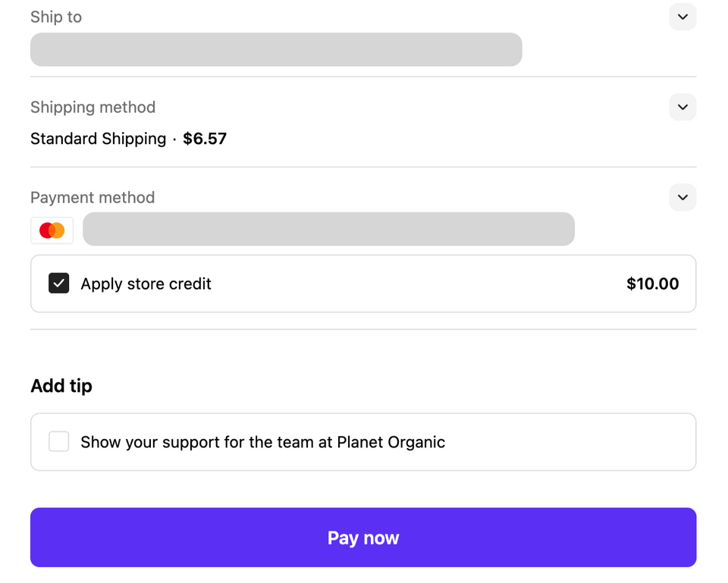This screenshot has width=728, height=583.
Task: Click the $10.00 store credit amount
Action: pyautogui.click(x=652, y=284)
